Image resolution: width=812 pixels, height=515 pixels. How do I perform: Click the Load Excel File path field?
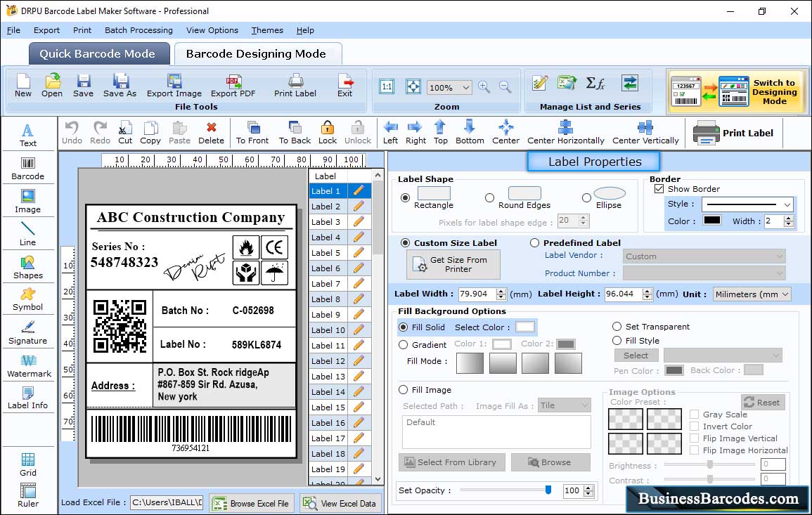click(167, 502)
